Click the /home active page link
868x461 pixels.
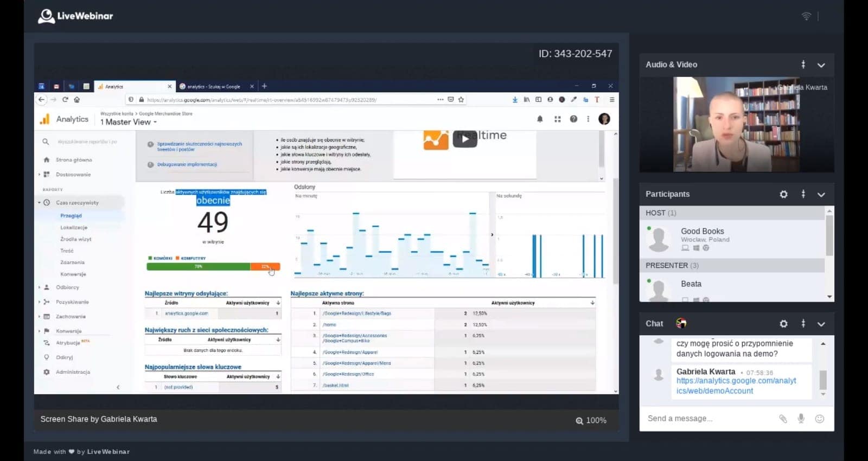[329, 325]
